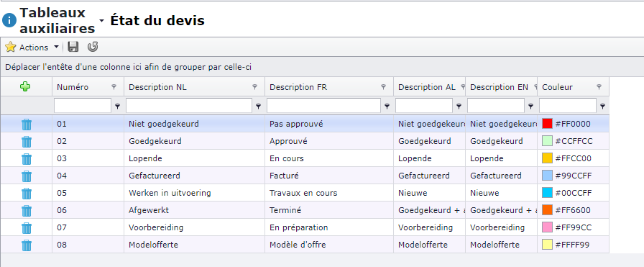Screen dimensions: 644x267
Task: Sort by Description FR column header
Action: click(298, 87)
